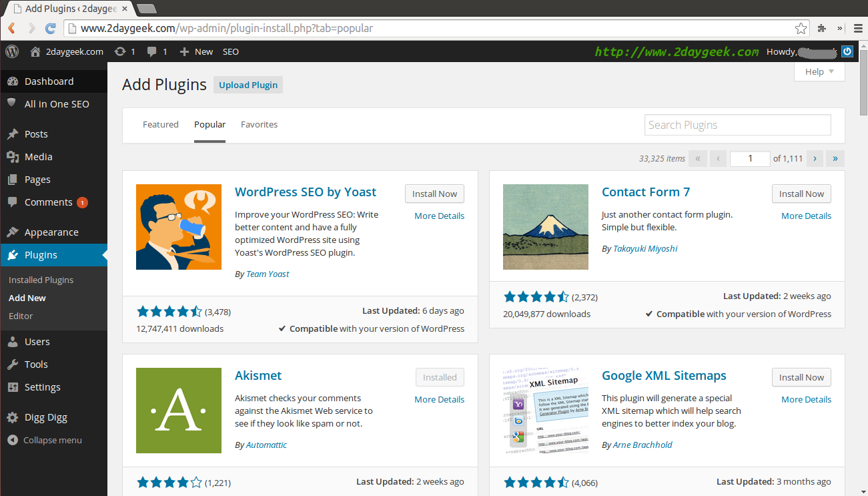Go to next page of plugins

[x=815, y=158]
